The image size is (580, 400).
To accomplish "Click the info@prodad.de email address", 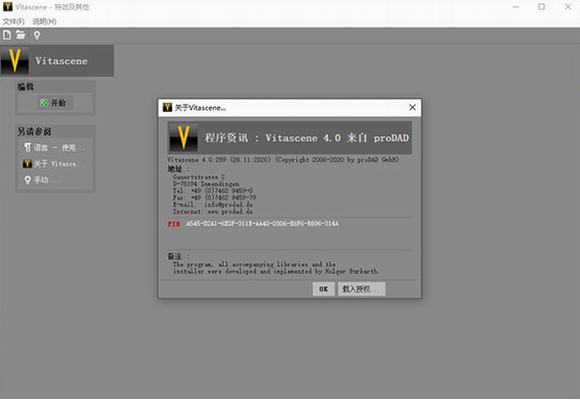I will pyautogui.click(x=228, y=205).
